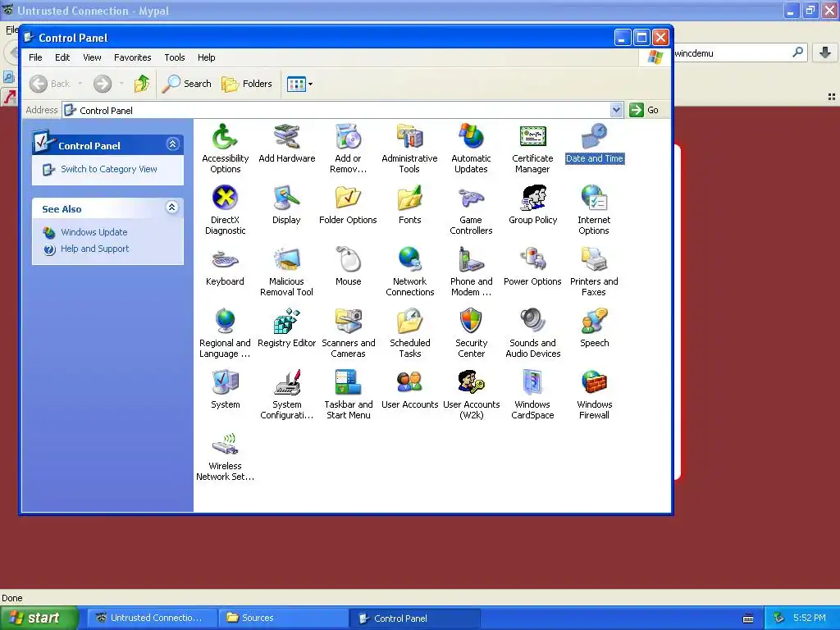Viewport: 840px width, 630px height.
Task: Select Printers and Faxes icon
Action: coord(594,260)
